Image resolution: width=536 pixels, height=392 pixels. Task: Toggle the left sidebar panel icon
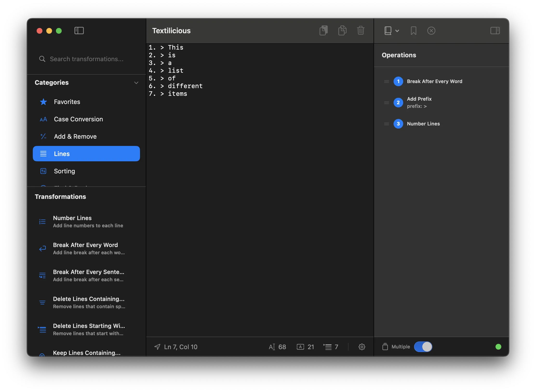[x=79, y=31]
